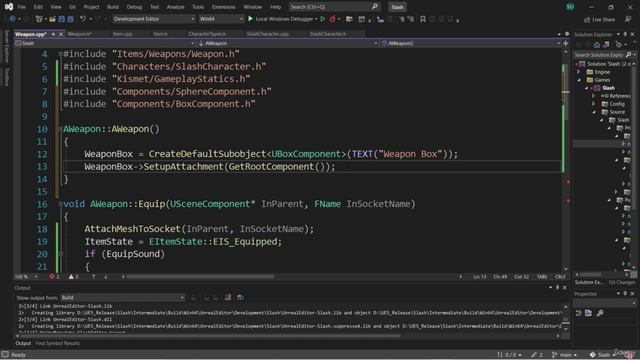Click the Navigate Backward arrow icon
Screen dimensions: 640x360
pos(12,19)
